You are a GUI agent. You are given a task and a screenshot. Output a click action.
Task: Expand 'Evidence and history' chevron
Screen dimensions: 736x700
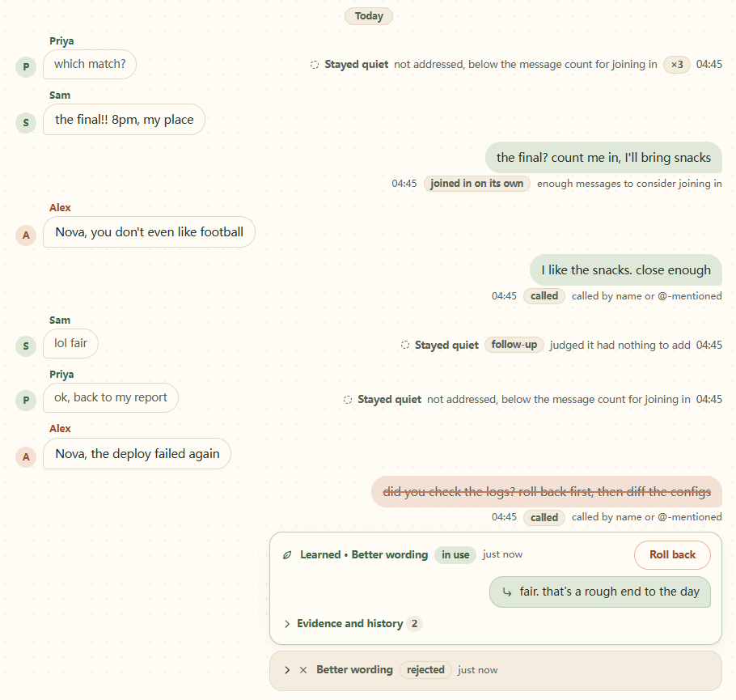coord(287,624)
